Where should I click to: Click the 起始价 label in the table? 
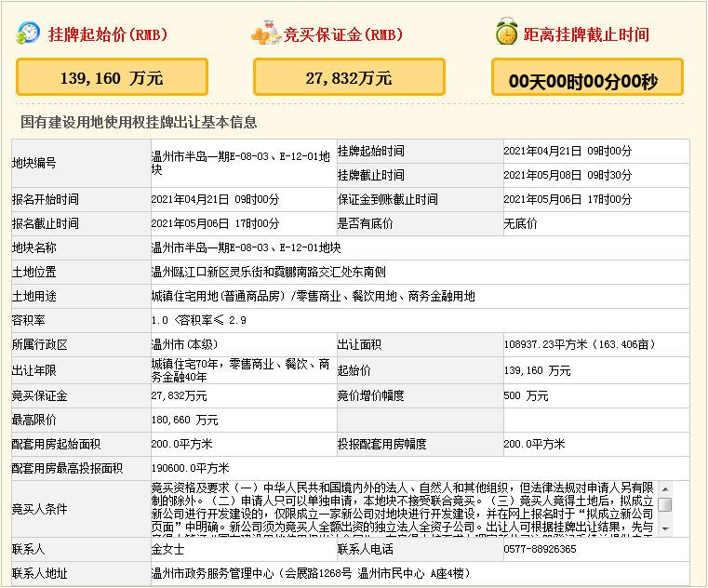[354, 370]
